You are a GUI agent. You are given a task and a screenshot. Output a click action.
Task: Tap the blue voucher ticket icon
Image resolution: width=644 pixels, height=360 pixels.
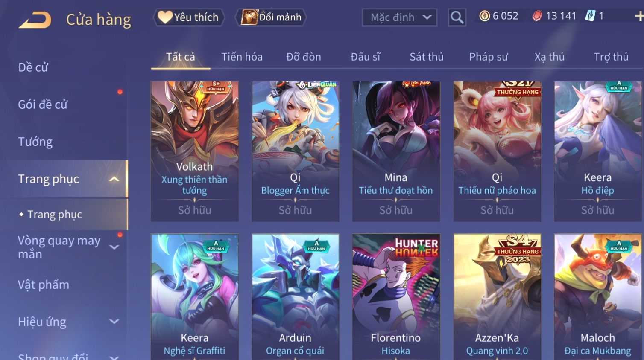click(590, 16)
